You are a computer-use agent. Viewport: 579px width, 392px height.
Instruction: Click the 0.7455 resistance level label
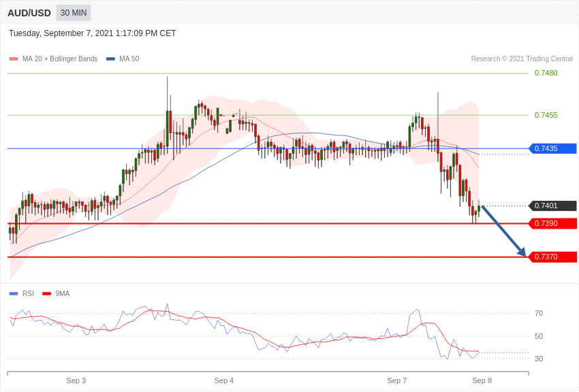tap(546, 115)
